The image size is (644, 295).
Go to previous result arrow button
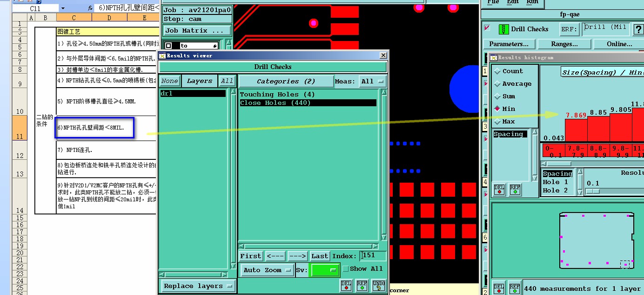[275, 256]
